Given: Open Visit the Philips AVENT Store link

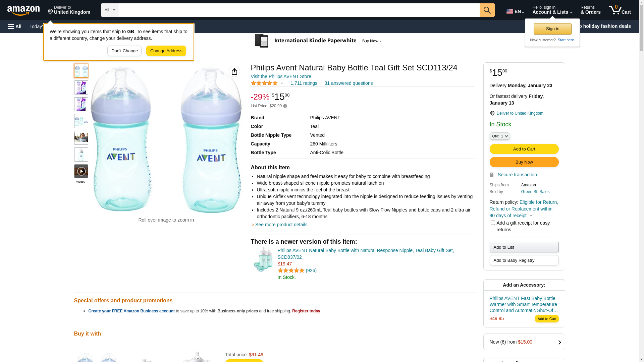Looking at the screenshot, I should pos(281,76).
